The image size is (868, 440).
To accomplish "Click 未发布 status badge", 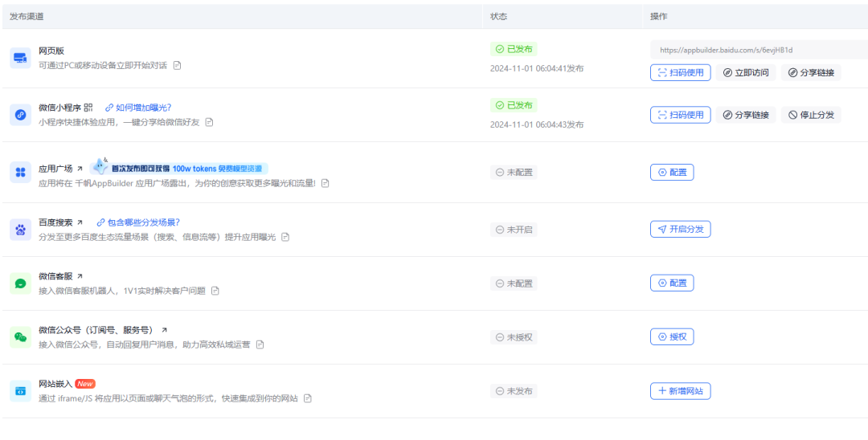I will pos(514,391).
